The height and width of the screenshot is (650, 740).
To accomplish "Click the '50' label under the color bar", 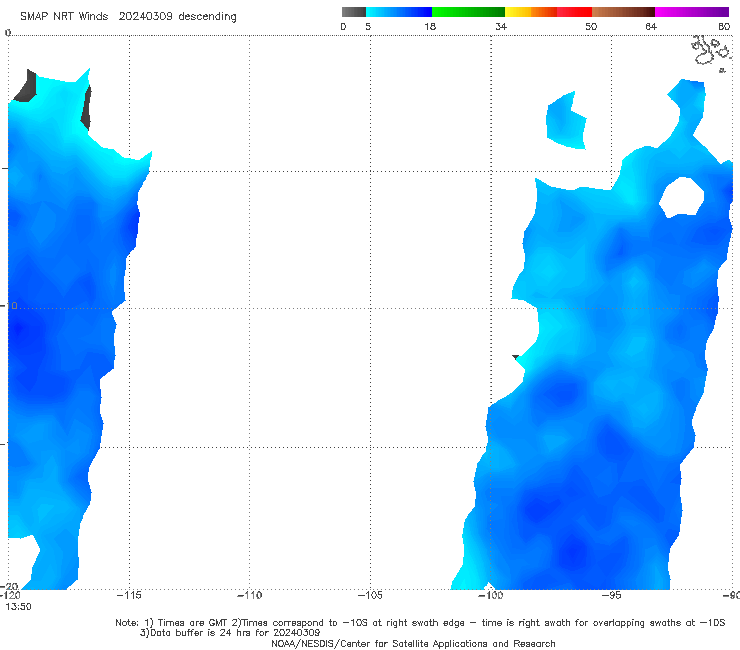I will (x=591, y=27).
